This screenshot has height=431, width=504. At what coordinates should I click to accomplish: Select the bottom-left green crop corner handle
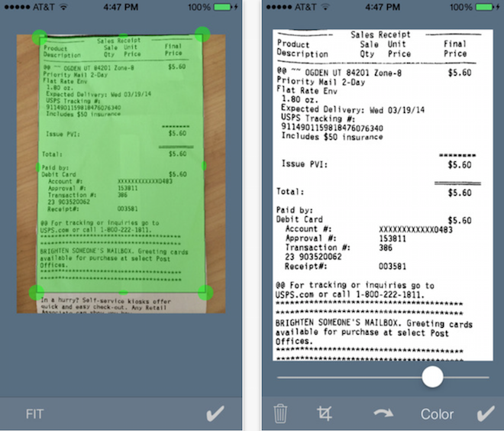click(37, 293)
